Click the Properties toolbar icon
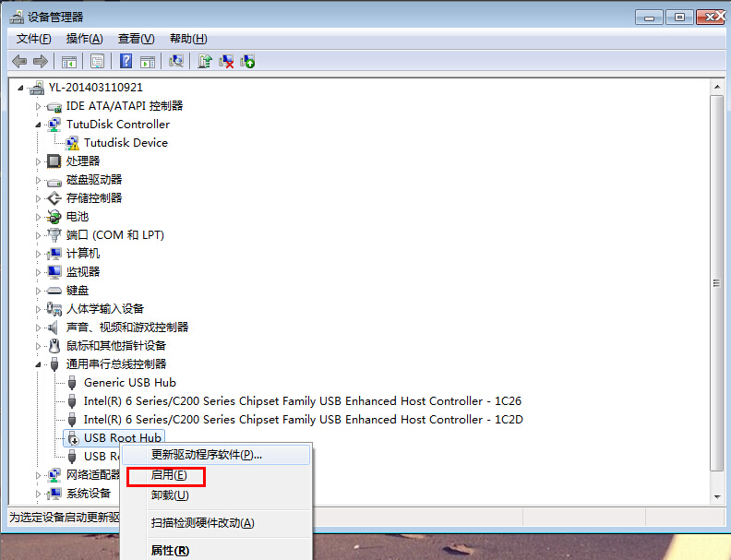The image size is (731, 560). [x=97, y=61]
